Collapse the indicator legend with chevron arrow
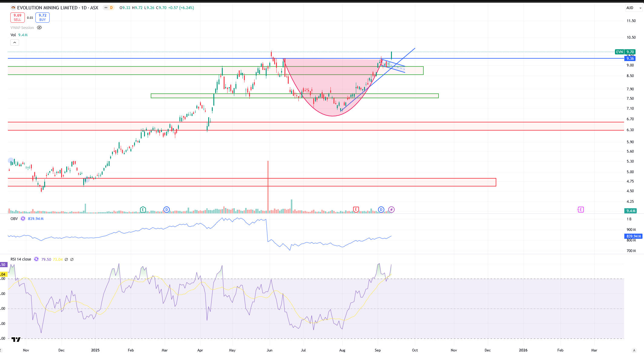Image resolution: width=644 pixels, height=353 pixels. click(x=15, y=43)
